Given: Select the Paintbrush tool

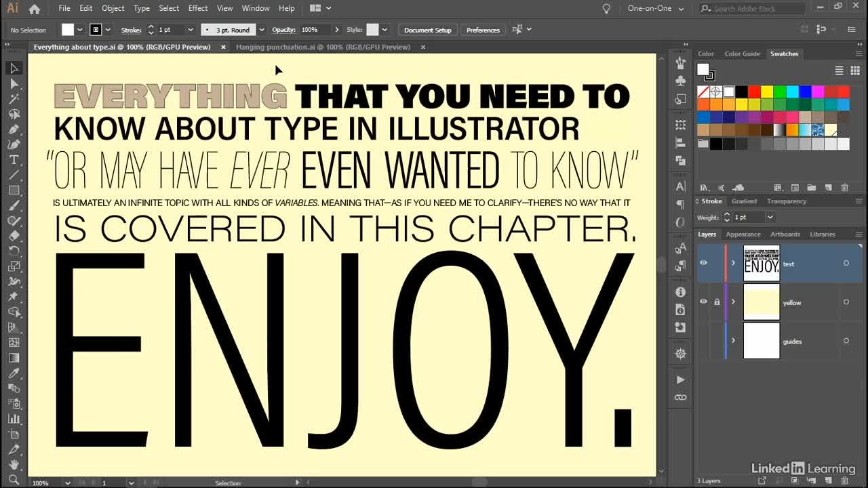Looking at the screenshot, I should click(x=14, y=205).
